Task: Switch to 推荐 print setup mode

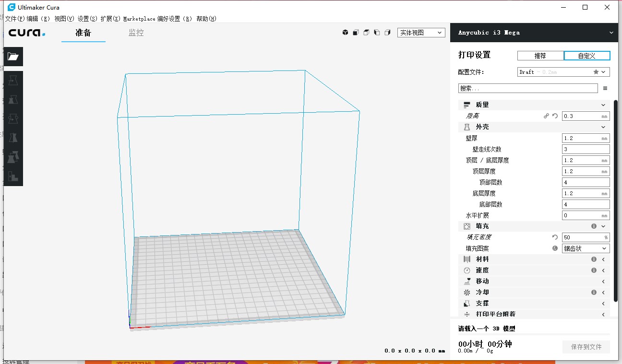Action: coord(540,56)
